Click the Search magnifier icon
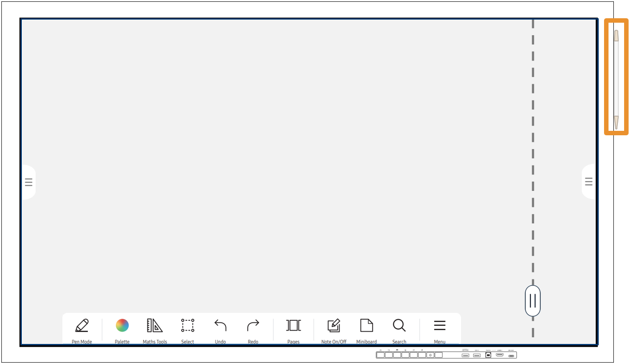The width and height of the screenshot is (629, 364). point(399,326)
